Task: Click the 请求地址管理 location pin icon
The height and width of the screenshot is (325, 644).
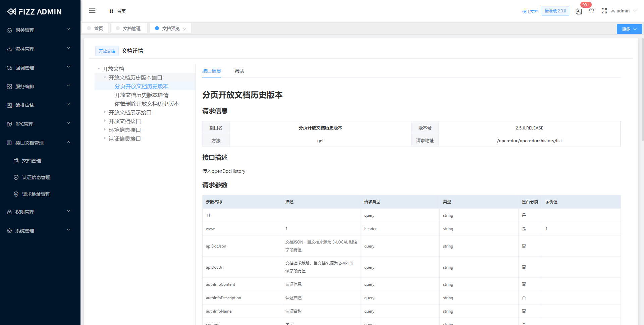Action: [16, 194]
